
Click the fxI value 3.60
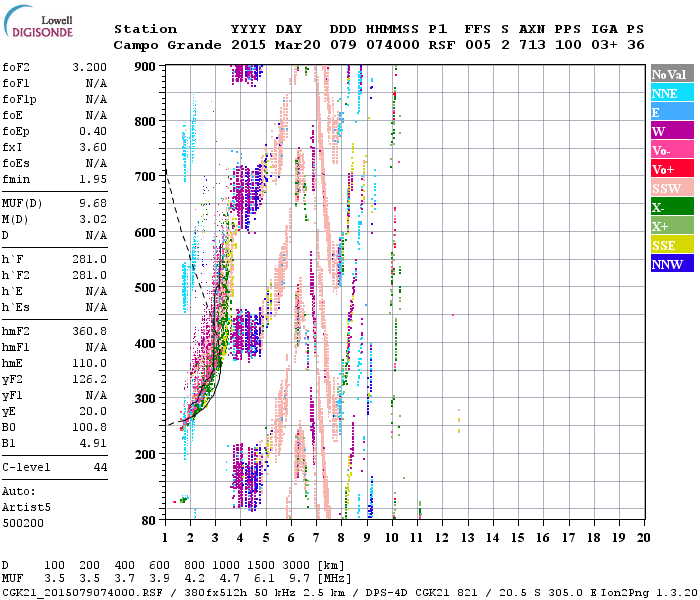93,147
